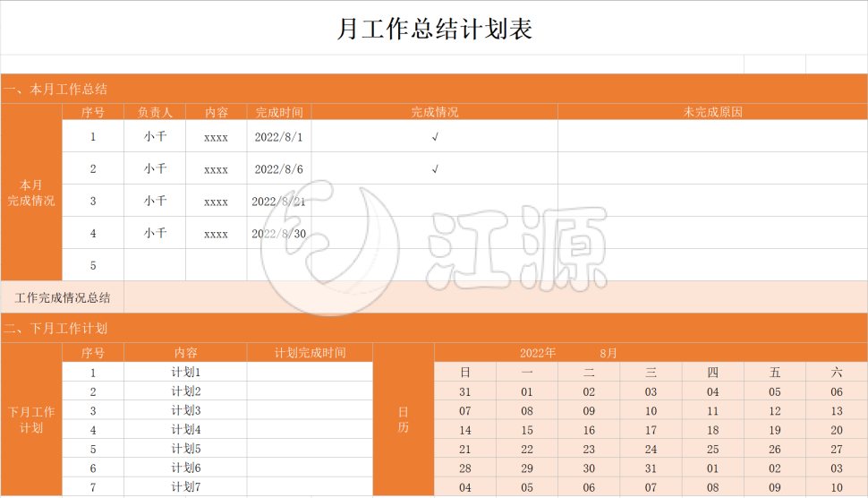
Task: Click the 计划3 cell
Action: click(185, 410)
